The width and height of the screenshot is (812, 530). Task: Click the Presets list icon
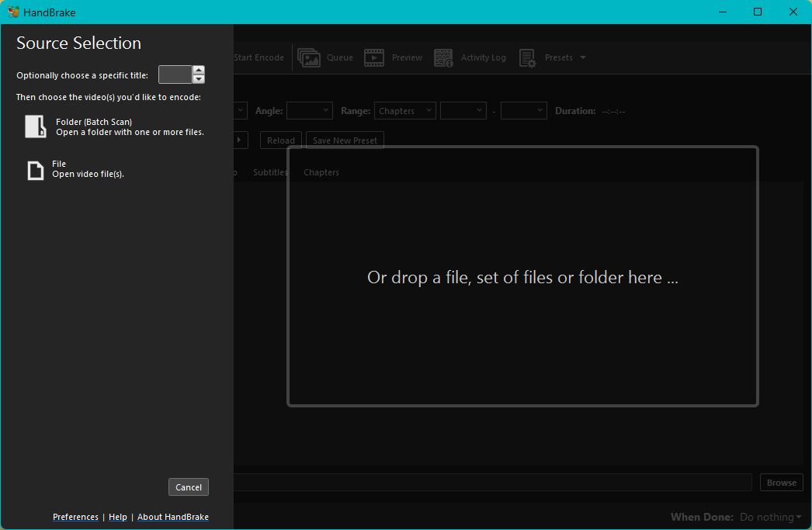527,58
